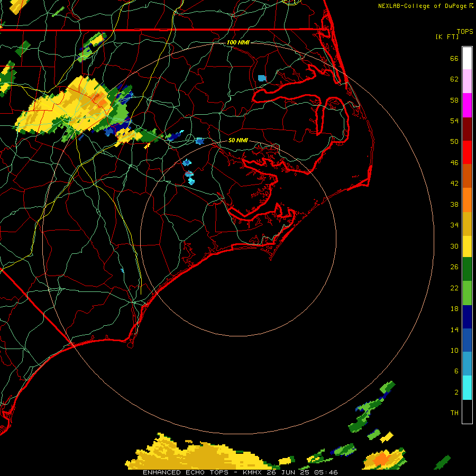Click the legend value 34
This screenshot has height=476, width=476.
[454, 225]
